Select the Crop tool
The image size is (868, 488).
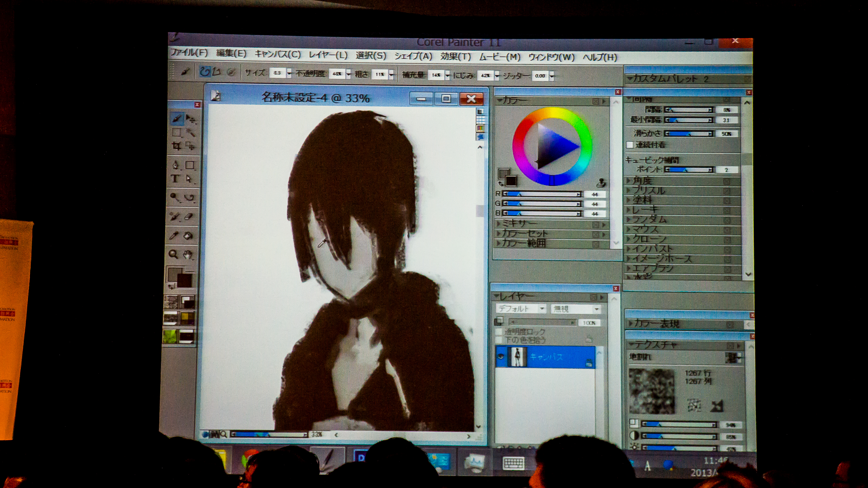point(176,146)
